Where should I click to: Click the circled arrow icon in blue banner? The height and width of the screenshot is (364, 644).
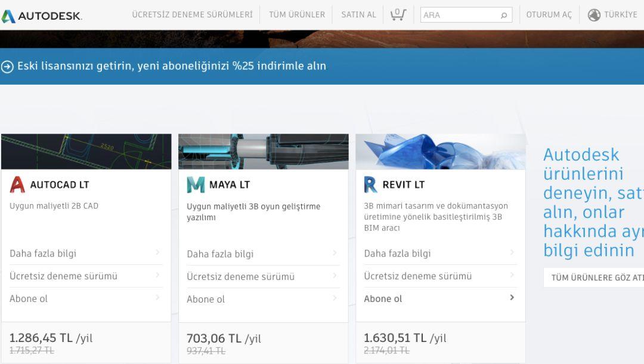click(7, 67)
